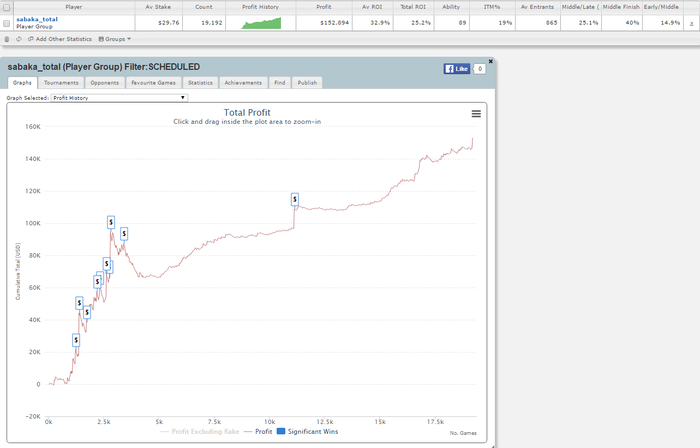Click the $ marker at about 45K profit
Viewport: 700px width, 448px height.
pyautogui.click(x=87, y=313)
